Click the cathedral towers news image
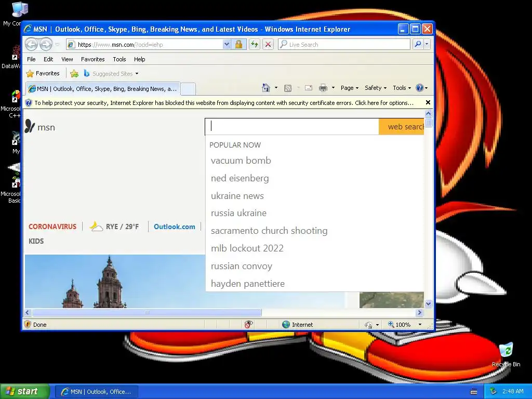The height and width of the screenshot is (399, 532). [115, 281]
